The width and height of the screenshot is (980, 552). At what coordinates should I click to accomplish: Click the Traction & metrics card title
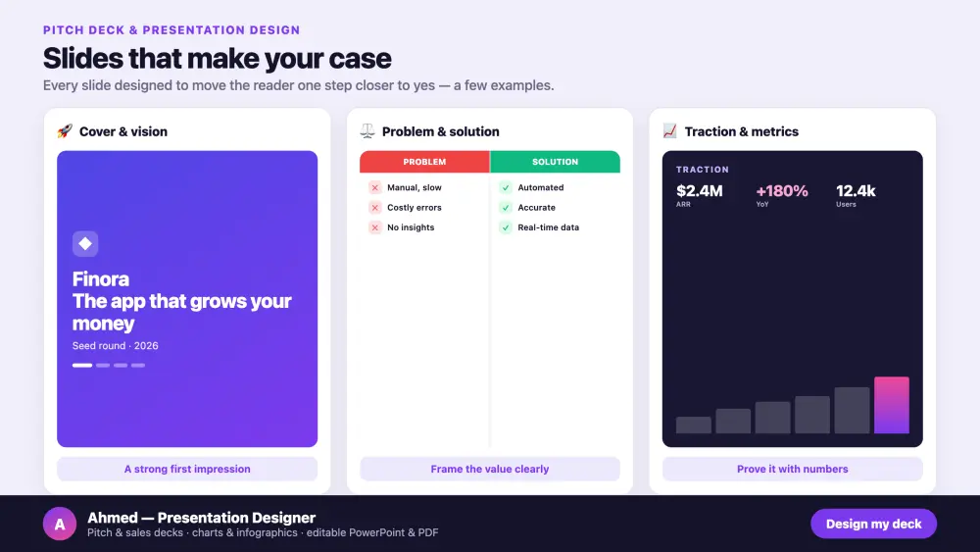tap(741, 131)
